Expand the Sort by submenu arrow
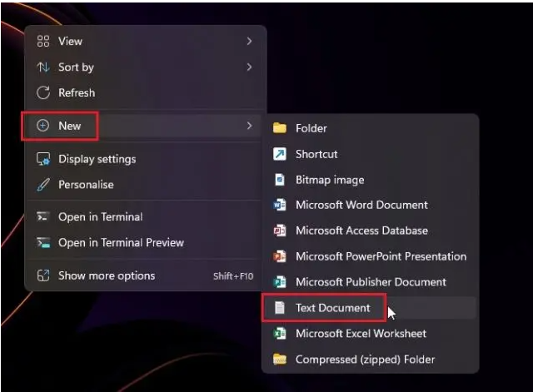Viewport: 533px width, 392px height. tap(249, 67)
